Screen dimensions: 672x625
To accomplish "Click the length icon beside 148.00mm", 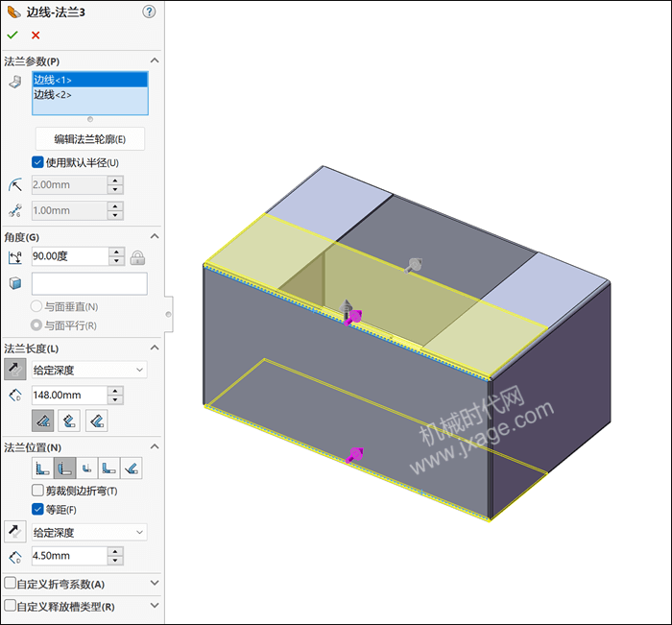I will pyautogui.click(x=15, y=396).
